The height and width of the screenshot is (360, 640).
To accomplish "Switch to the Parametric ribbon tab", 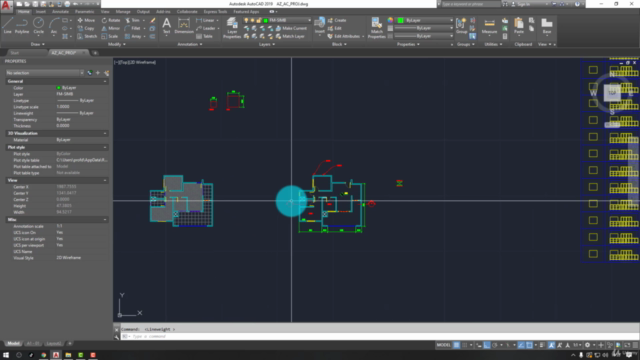I will tap(84, 12).
